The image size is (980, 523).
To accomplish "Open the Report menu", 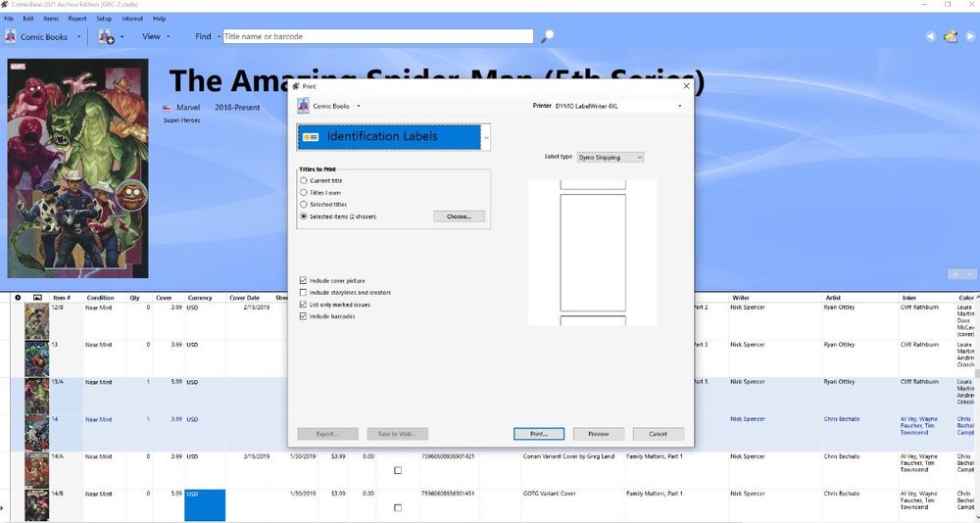I will click(77, 19).
